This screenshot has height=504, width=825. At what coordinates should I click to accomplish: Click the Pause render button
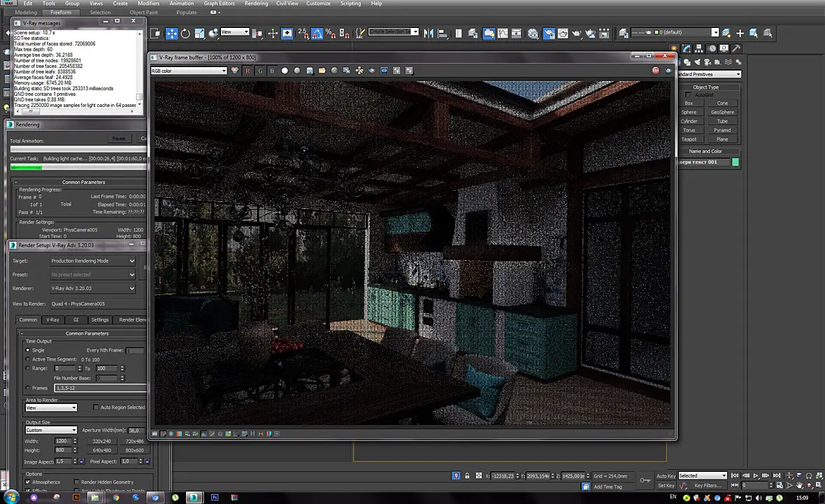(119, 138)
